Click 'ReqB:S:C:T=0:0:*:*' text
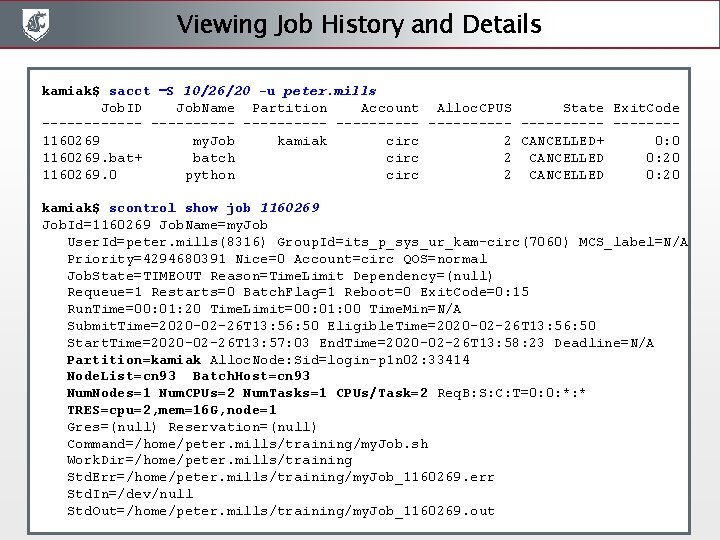The height and width of the screenshot is (540, 720). (x=512, y=393)
